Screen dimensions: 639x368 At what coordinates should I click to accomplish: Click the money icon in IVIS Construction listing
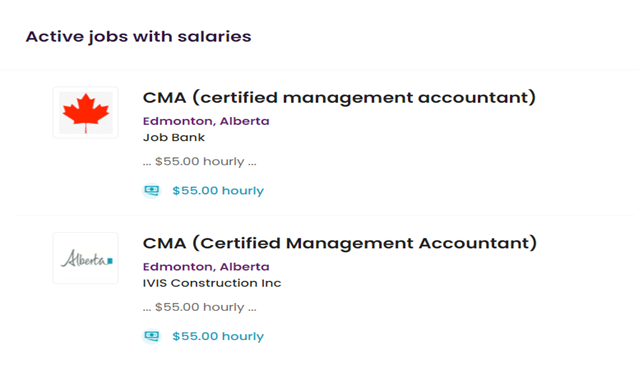(x=152, y=336)
